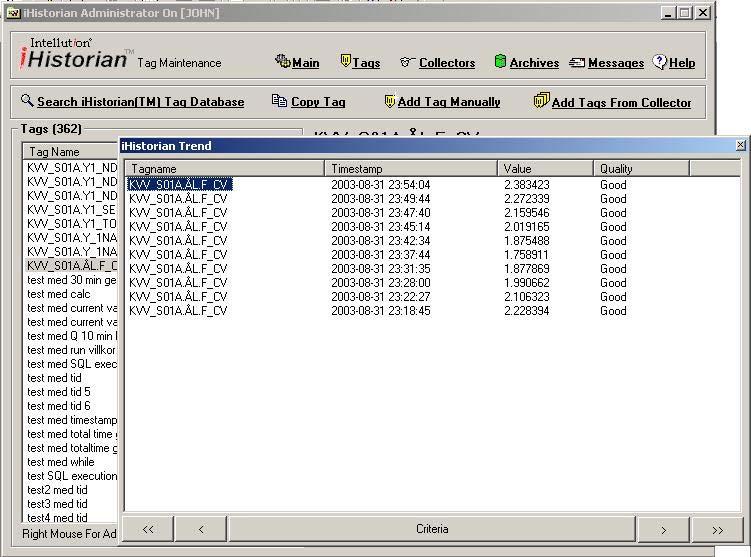The height and width of the screenshot is (557, 751).
Task: Select tag 'test med calc'
Action: pos(58,294)
